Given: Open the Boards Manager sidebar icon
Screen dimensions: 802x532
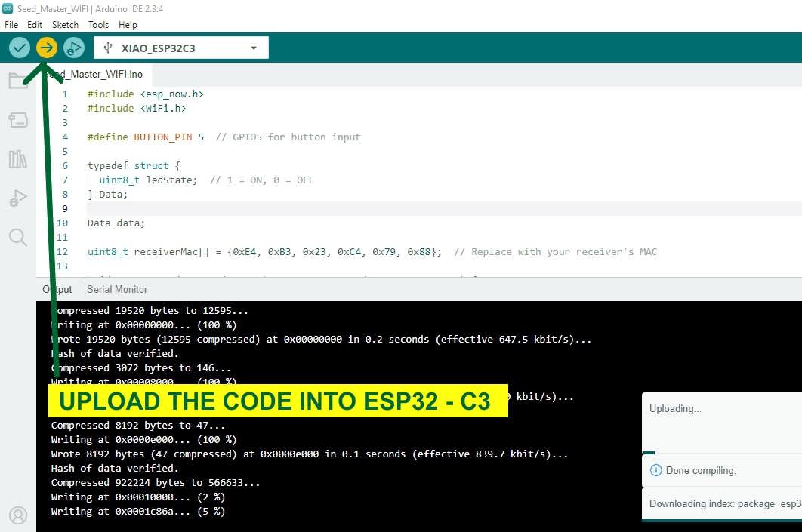Looking at the screenshot, I should [18, 120].
